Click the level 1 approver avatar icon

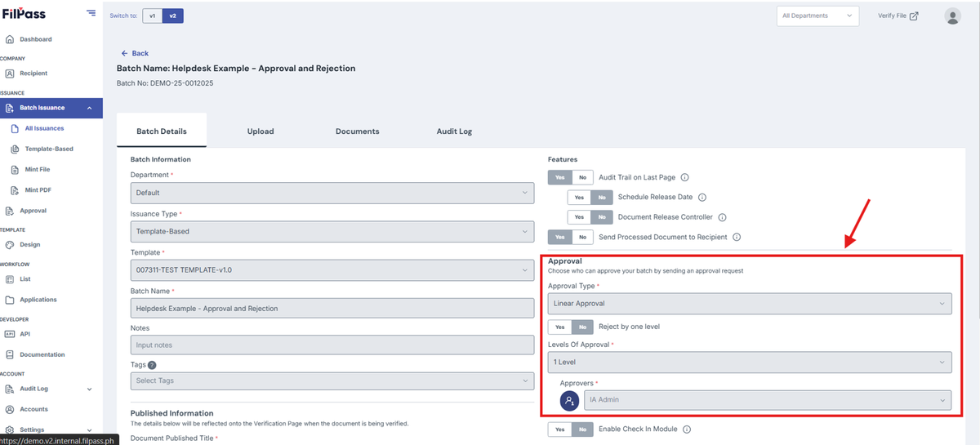[x=569, y=400]
